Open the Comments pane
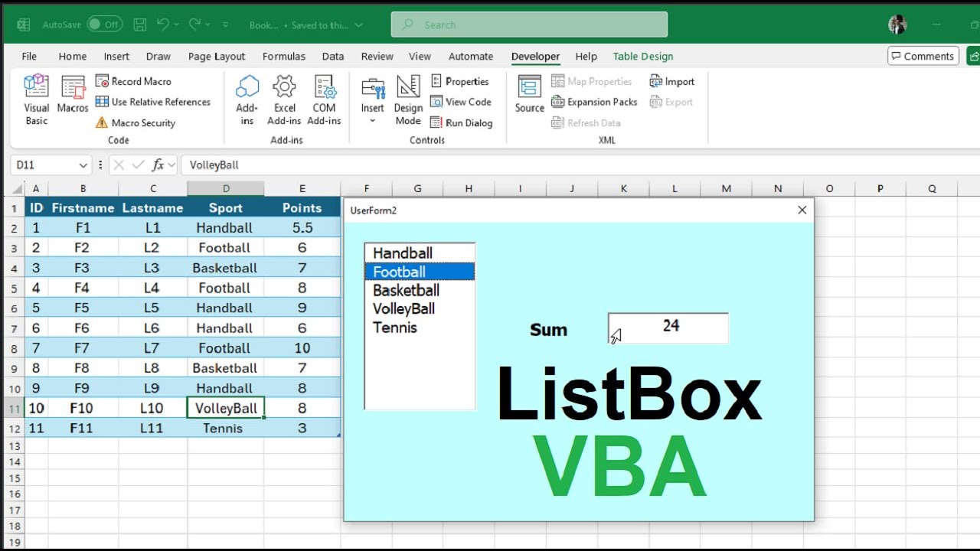Screen dimensions: 980x551 pos(923,56)
